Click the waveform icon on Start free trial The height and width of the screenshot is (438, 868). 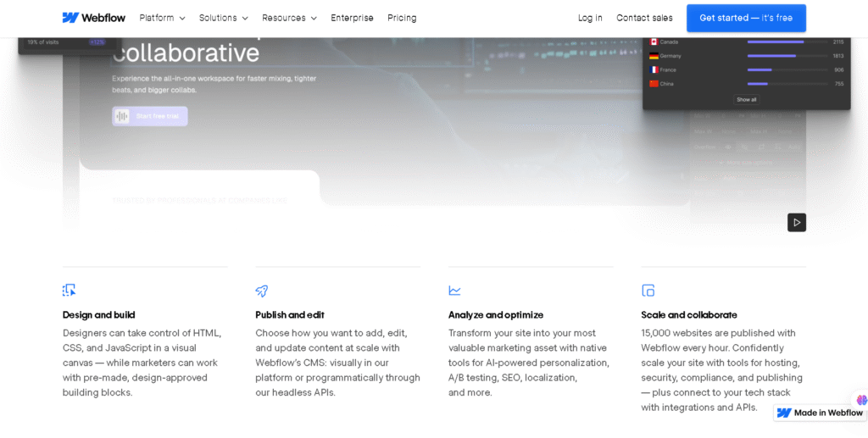click(x=123, y=116)
